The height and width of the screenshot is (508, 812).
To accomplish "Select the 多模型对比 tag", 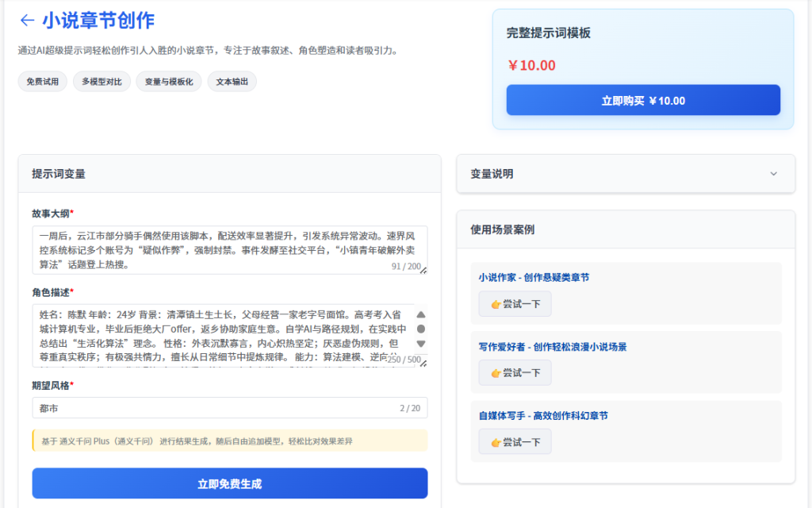I will pyautogui.click(x=101, y=82).
